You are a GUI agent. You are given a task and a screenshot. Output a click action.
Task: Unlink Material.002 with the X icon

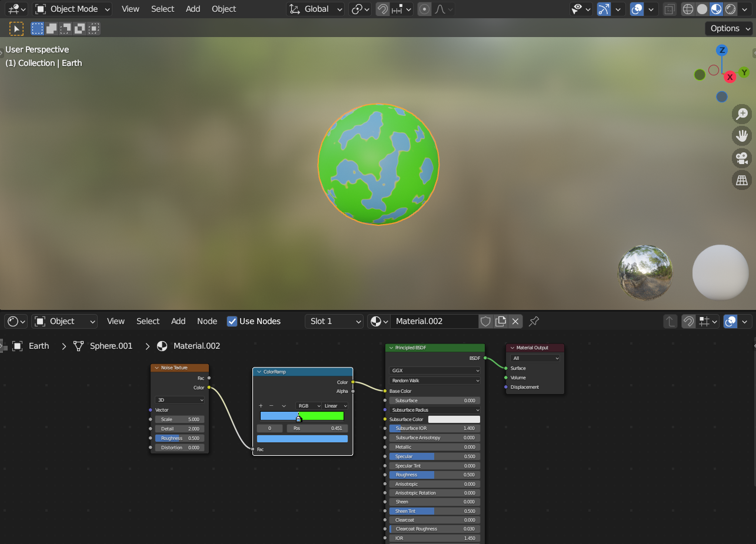click(515, 321)
